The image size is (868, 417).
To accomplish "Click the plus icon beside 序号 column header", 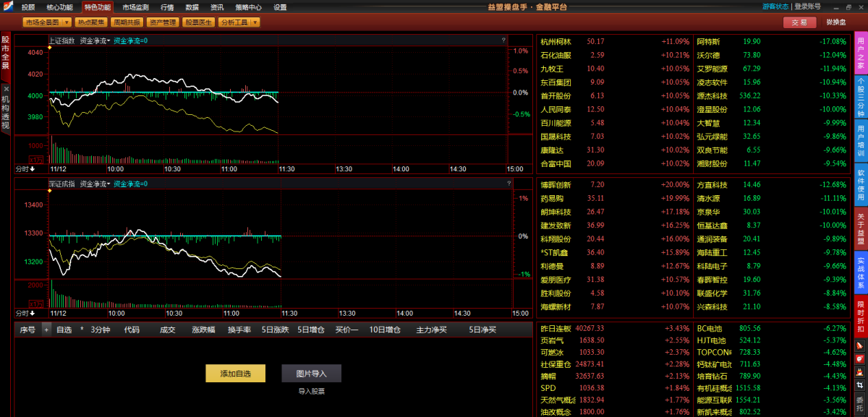I will 46,330.
